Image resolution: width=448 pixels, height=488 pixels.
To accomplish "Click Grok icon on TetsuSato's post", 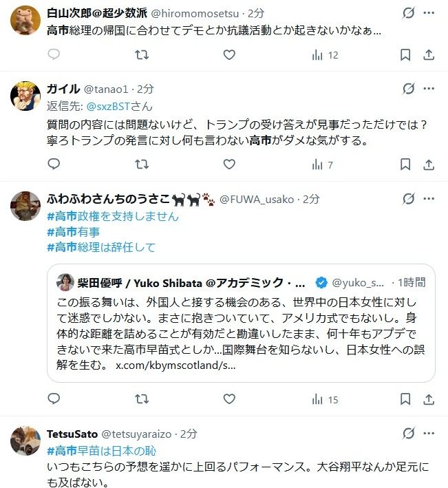I will tap(408, 434).
